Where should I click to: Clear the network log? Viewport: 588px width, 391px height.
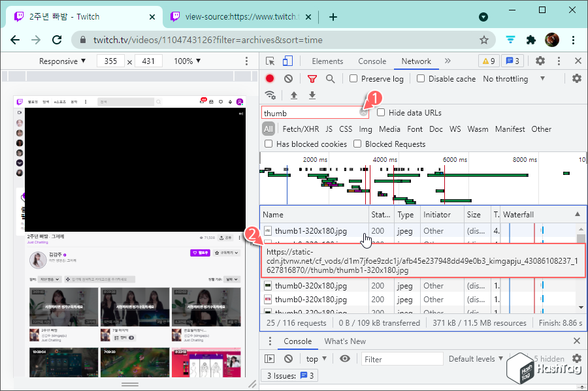click(x=288, y=78)
